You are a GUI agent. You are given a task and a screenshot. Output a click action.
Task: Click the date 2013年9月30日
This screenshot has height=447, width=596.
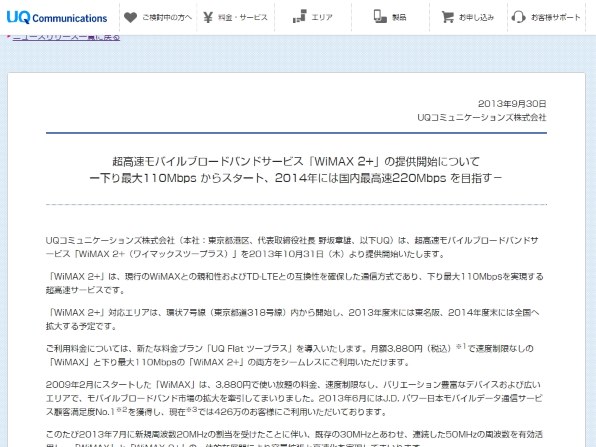pyautogui.click(x=512, y=103)
